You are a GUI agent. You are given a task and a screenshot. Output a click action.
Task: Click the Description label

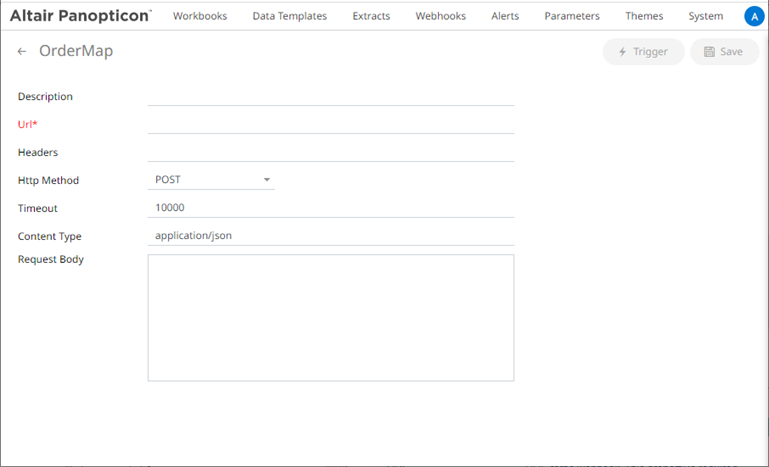[x=45, y=97]
